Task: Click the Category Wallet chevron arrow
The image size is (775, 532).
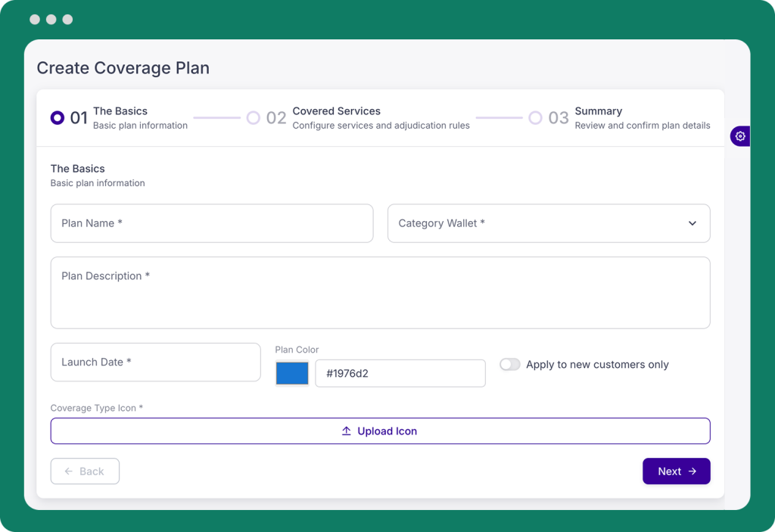Action: (692, 223)
